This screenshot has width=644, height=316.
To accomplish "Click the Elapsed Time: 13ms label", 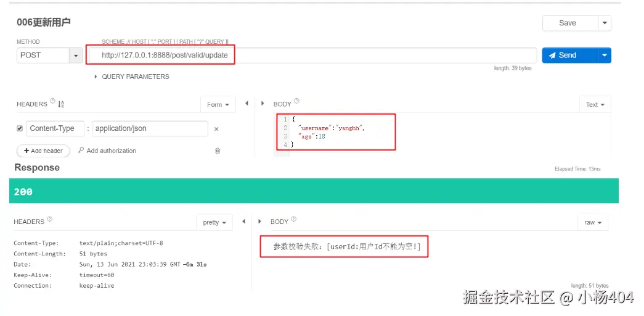I will point(577,169).
